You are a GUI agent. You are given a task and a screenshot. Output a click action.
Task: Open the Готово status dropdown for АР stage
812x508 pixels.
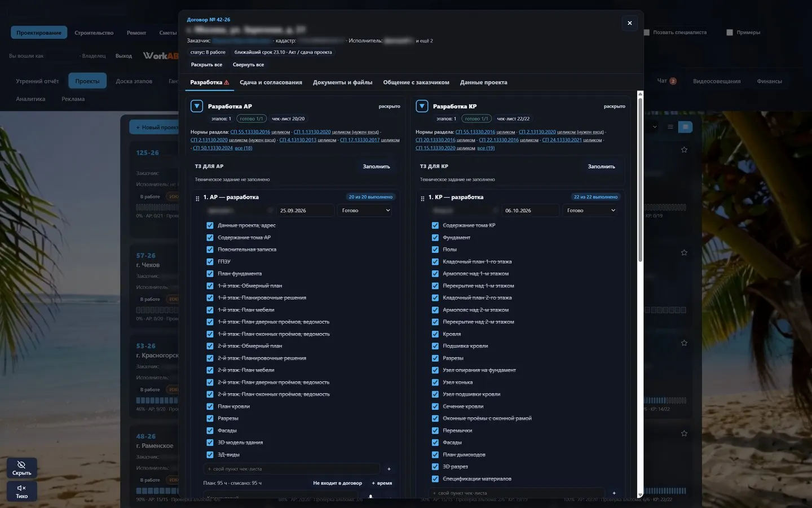pyautogui.click(x=366, y=211)
